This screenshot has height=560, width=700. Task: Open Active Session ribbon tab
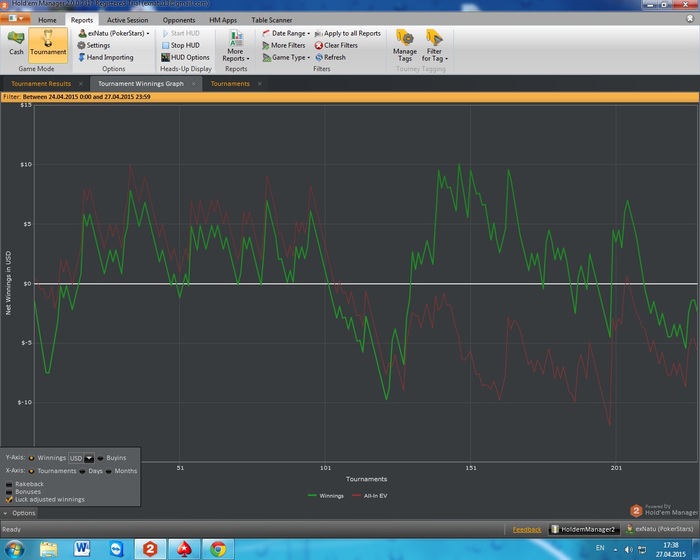(x=127, y=20)
